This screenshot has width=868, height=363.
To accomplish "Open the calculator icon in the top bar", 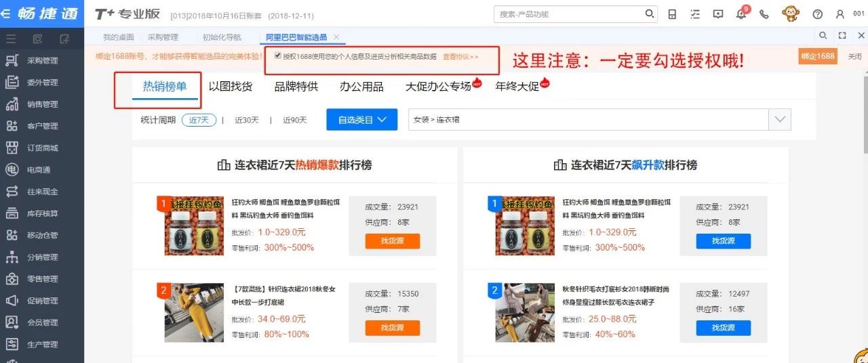I will 672,14.
